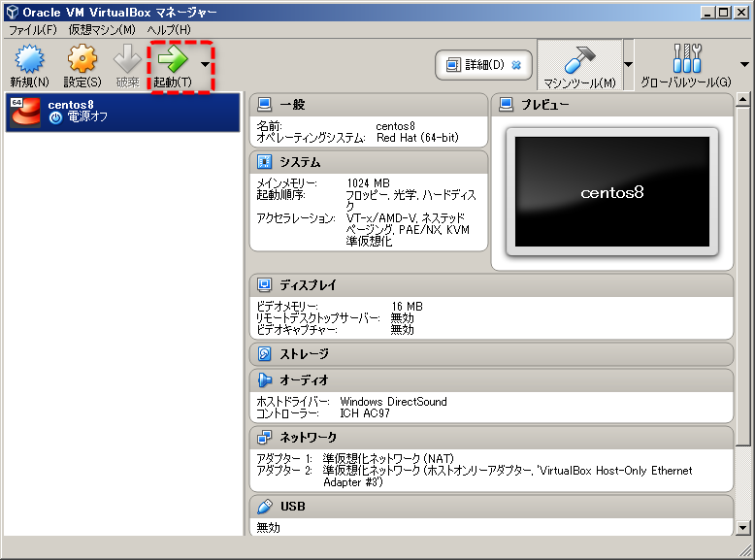This screenshot has width=755, height=560.
Task: Open 設定(S) settings gear icon
Action: [82, 59]
